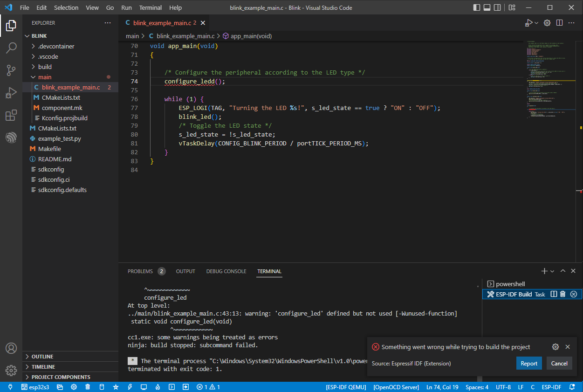Screen dimensions: 583x392
Task: Click Run or Debug play icon in editor toolbar
Action: 528,23
